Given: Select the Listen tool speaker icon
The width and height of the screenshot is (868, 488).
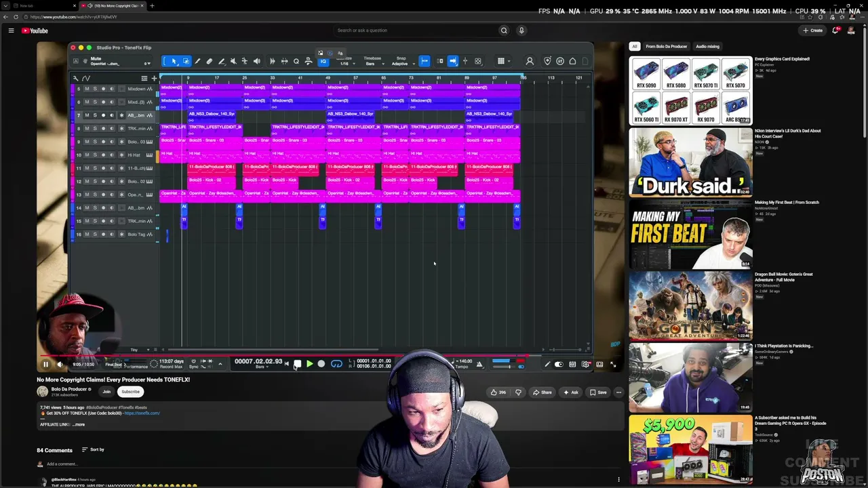Looking at the screenshot, I should (257, 61).
